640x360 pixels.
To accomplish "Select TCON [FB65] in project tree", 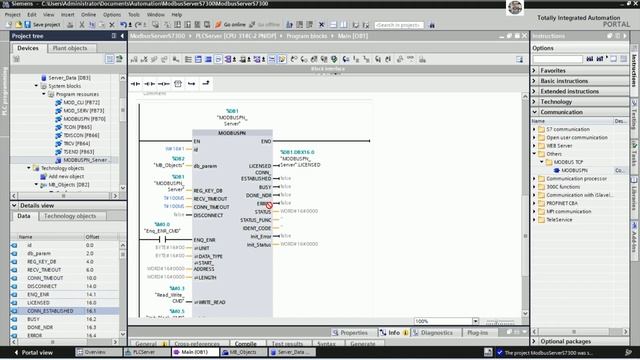I will tap(78, 127).
